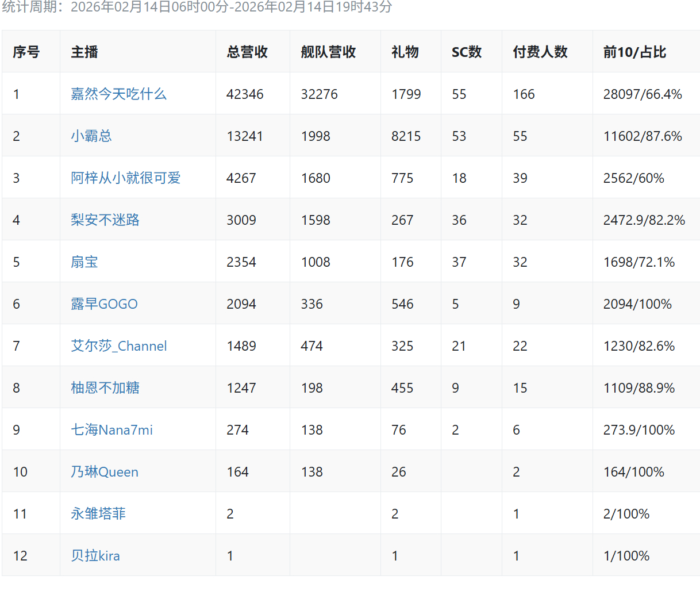Select the 礼物 column header
This screenshot has height=595, width=700.
[x=405, y=52]
